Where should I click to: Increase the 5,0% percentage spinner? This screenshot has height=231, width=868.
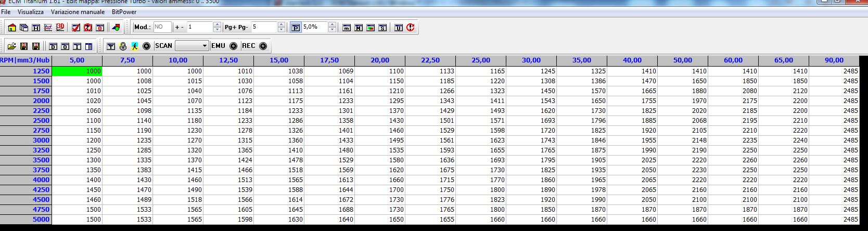[x=333, y=24]
